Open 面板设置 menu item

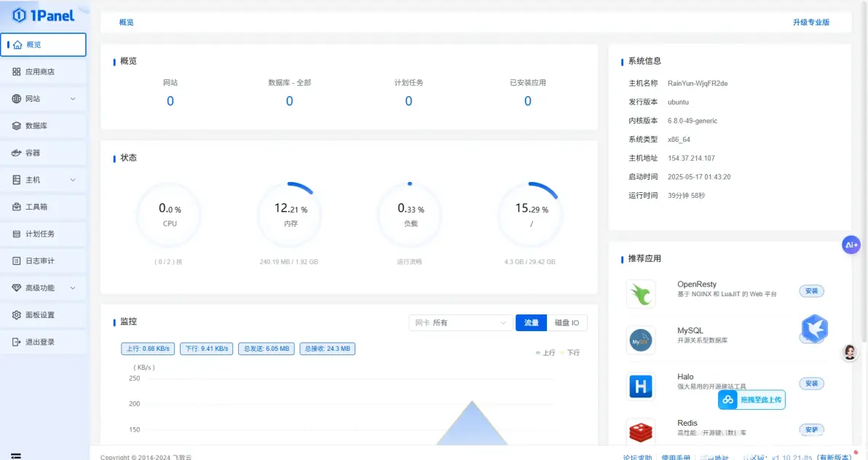pos(43,315)
